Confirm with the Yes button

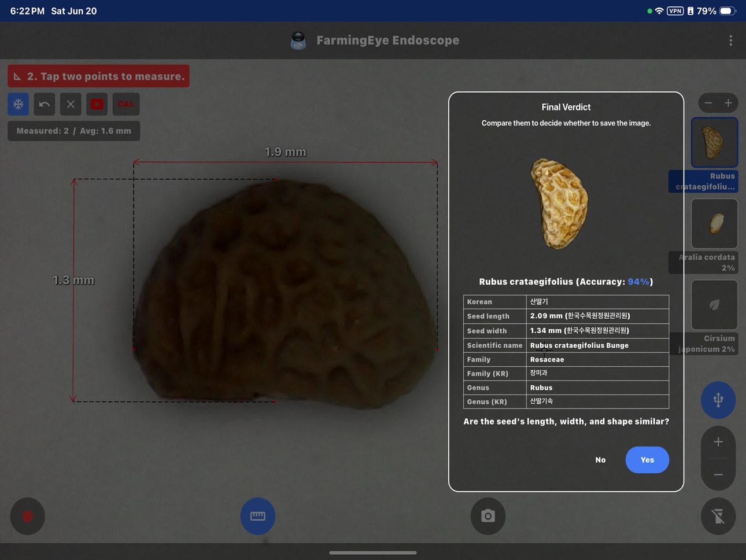[647, 460]
